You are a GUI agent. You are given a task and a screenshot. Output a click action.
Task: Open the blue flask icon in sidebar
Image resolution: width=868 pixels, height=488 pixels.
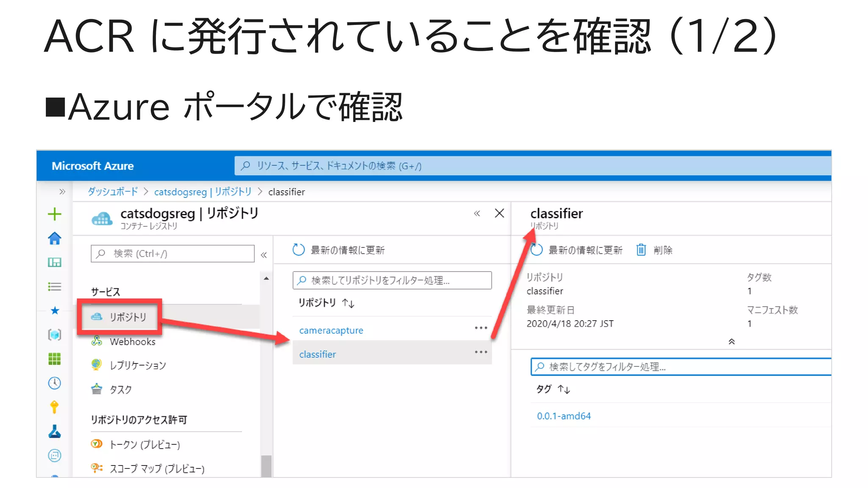click(54, 431)
